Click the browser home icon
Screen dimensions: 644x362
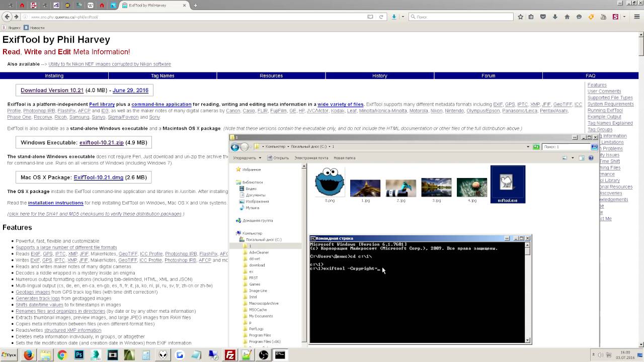point(567,17)
